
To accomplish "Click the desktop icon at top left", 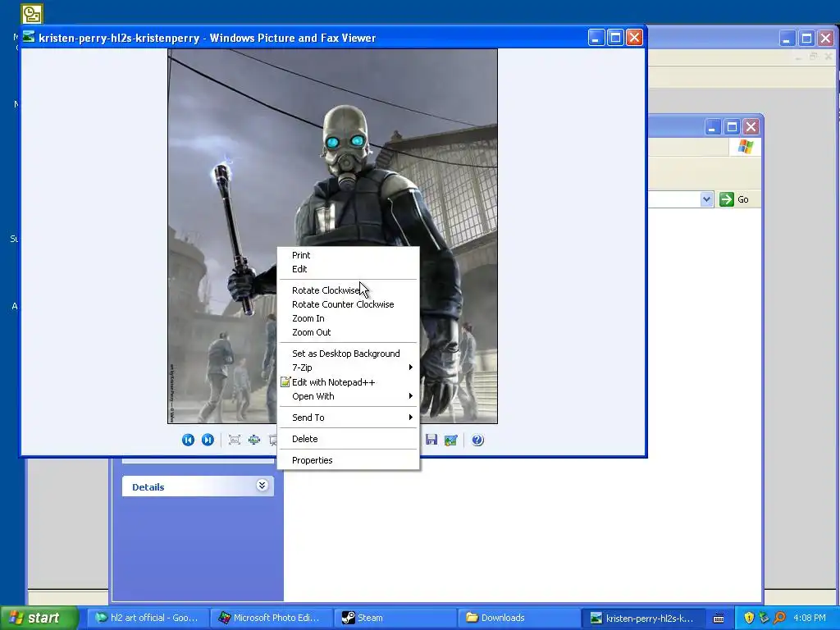I will pyautogui.click(x=32, y=14).
